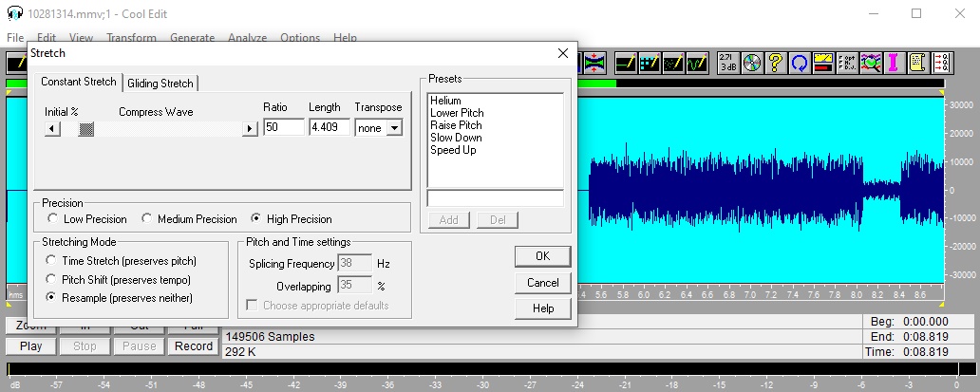Click the pink I-beam toolbar icon
980x392 pixels.
[x=894, y=63]
